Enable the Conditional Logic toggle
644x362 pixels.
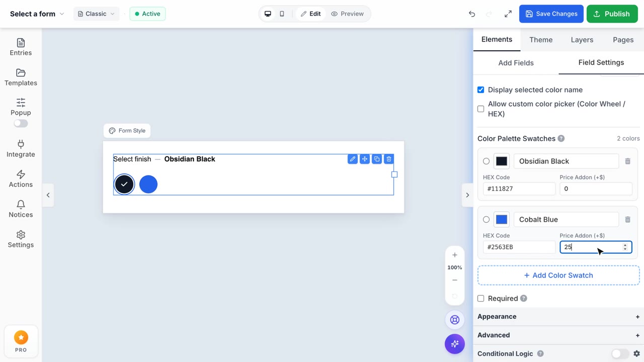tap(620, 353)
